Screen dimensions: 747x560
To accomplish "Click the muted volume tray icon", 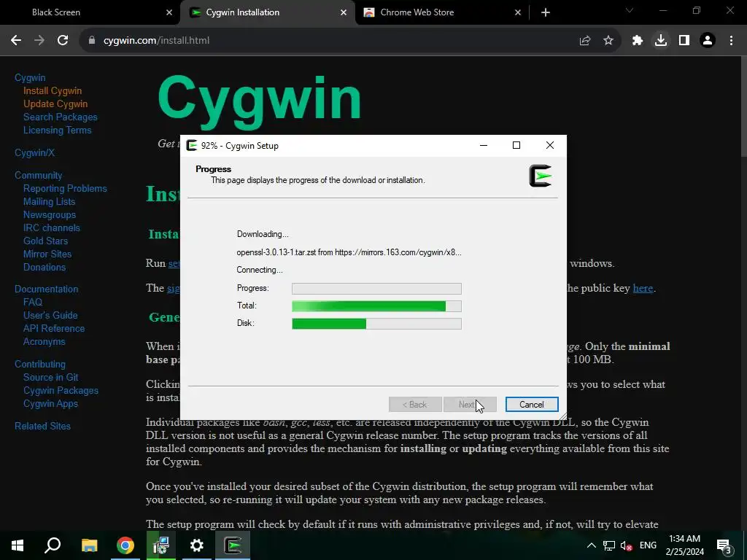I will click(627, 546).
